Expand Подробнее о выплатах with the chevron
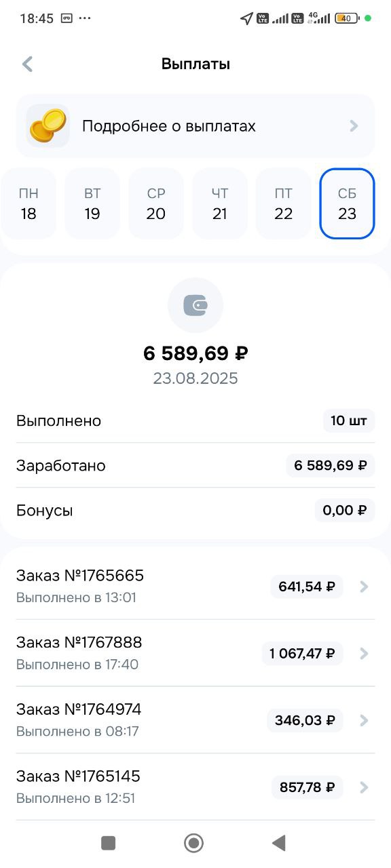 [x=354, y=126]
